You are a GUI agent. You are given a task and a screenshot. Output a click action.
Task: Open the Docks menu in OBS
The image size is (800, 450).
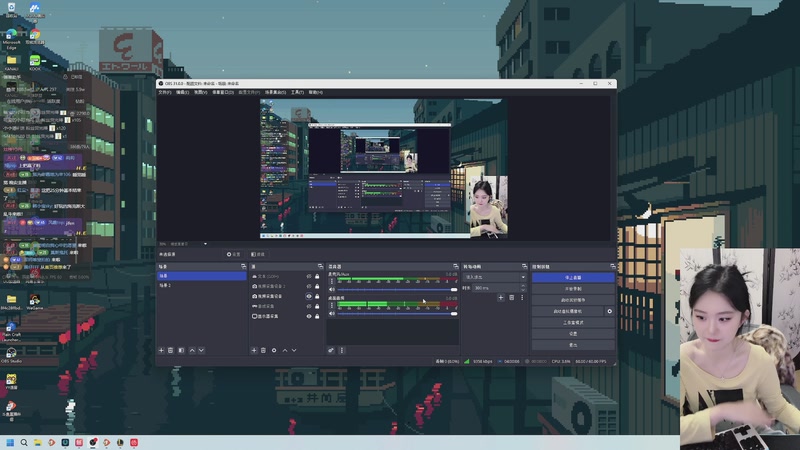pos(223,92)
